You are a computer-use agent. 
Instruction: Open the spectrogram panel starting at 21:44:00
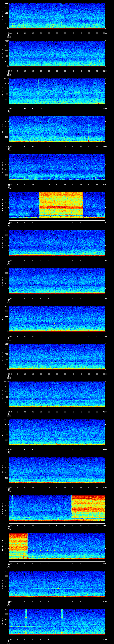pos(57,584)
